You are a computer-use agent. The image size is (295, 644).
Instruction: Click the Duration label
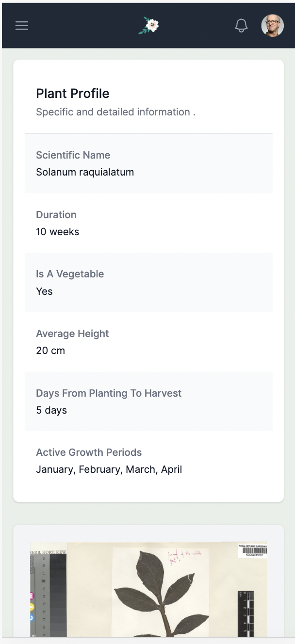pos(56,215)
